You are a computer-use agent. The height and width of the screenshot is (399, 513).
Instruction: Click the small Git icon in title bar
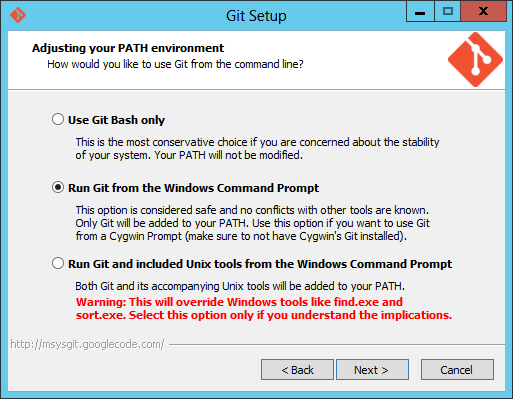18,15
